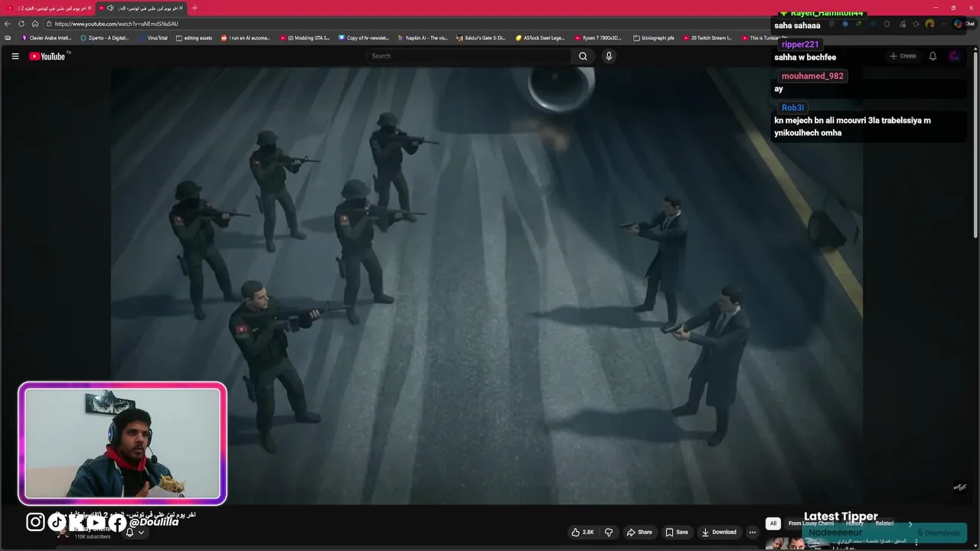Start voice search with the microphone icon

coord(609,56)
